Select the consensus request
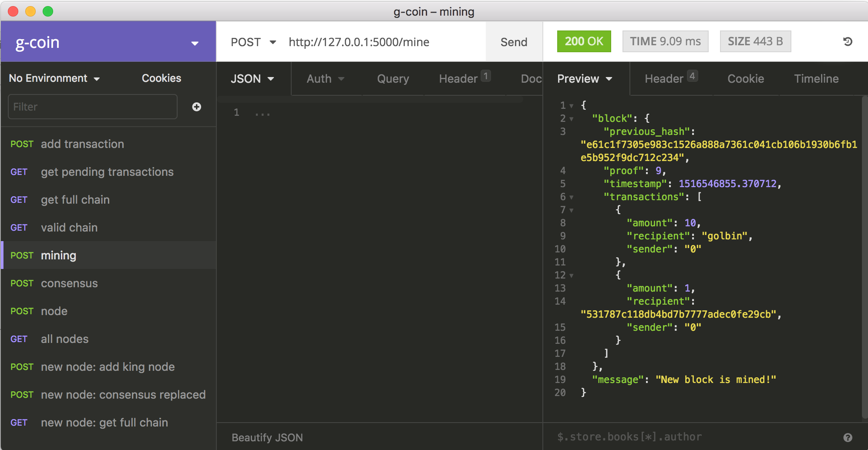Viewport: 868px width, 450px height. [109, 283]
